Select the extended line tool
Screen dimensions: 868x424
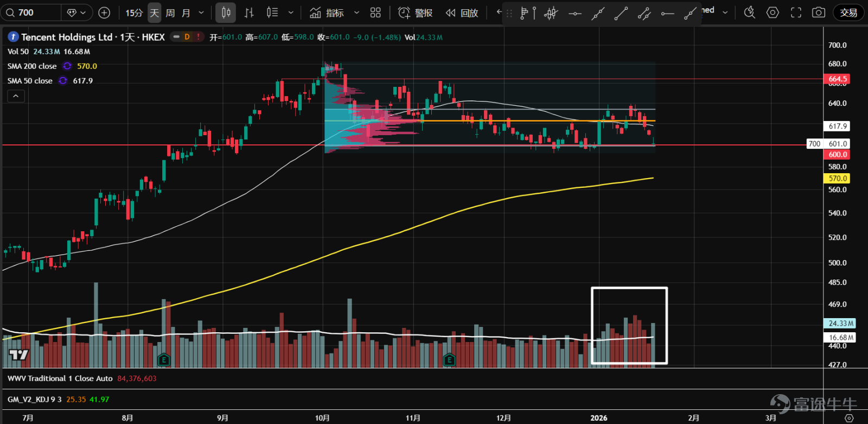598,13
